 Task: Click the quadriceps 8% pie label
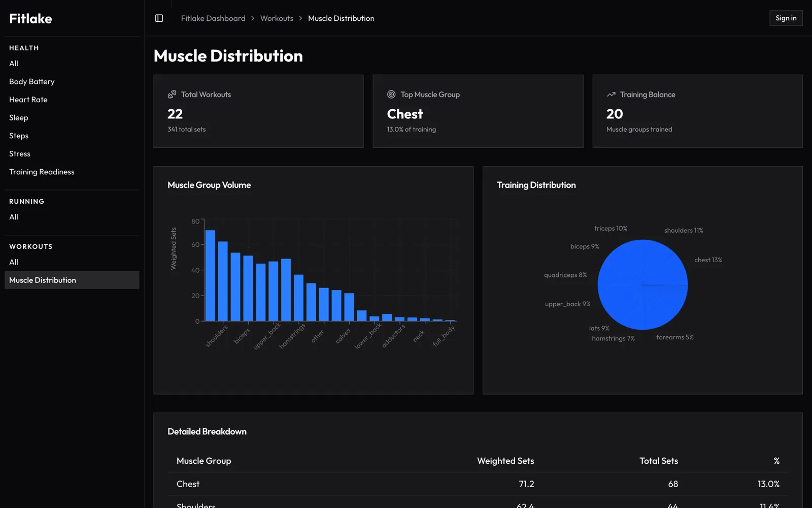565,275
